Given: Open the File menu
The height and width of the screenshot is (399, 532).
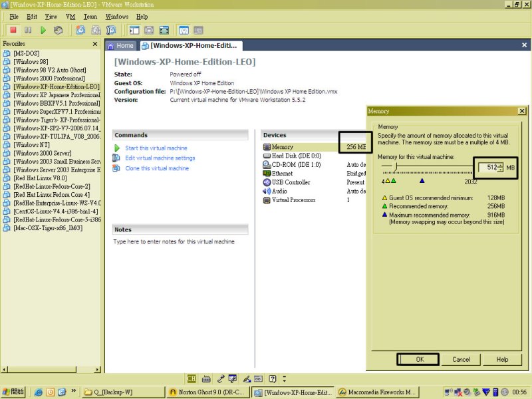Looking at the screenshot, I should click(14, 17).
